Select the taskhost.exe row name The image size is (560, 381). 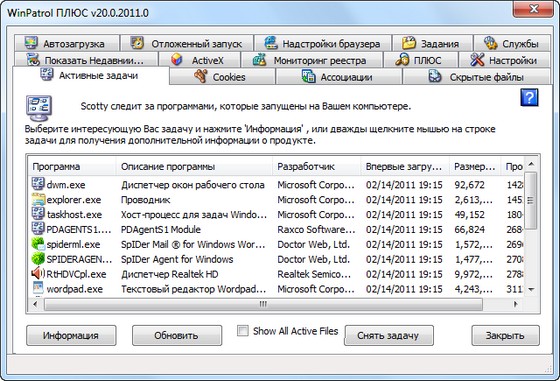click(x=74, y=215)
